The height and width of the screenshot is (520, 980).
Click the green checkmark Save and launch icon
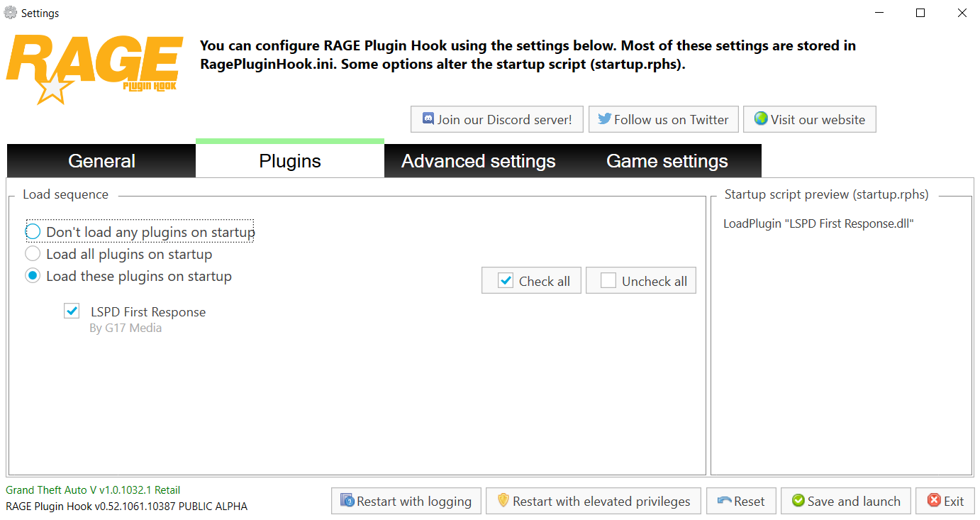pyautogui.click(x=798, y=501)
